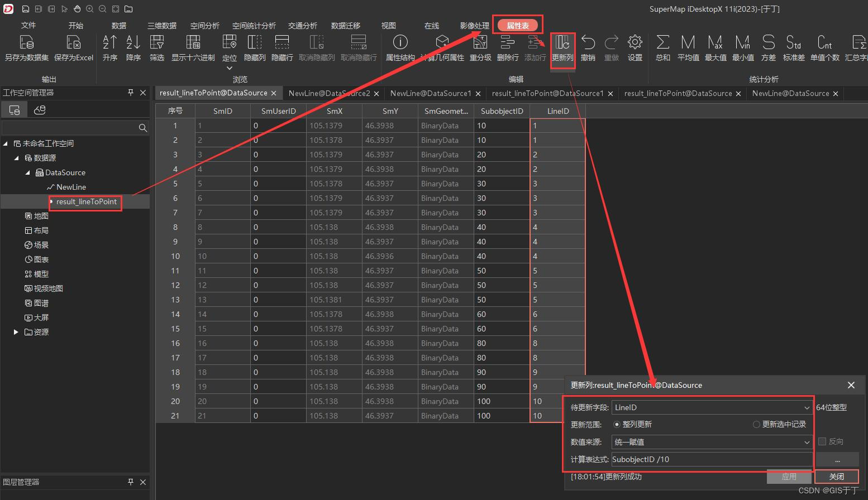Compute Maximum (最大值) statistic
Viewport: 868px width, 500px height.
click(x=716, y=42)
